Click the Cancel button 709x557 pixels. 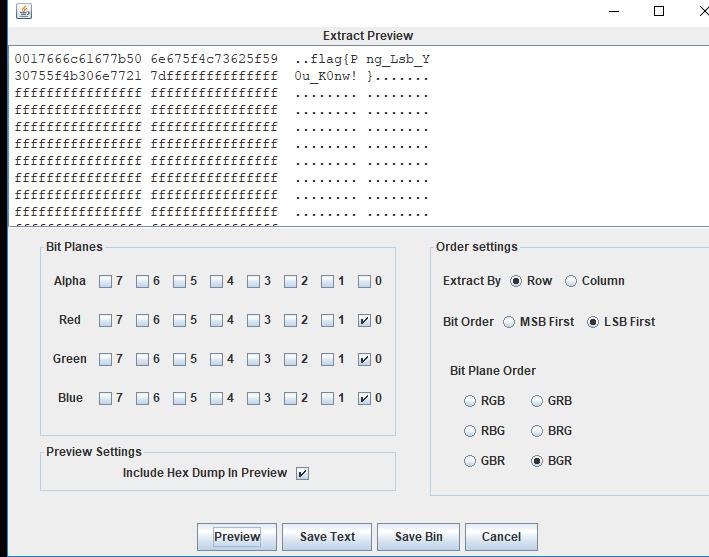tap(501, 537)
